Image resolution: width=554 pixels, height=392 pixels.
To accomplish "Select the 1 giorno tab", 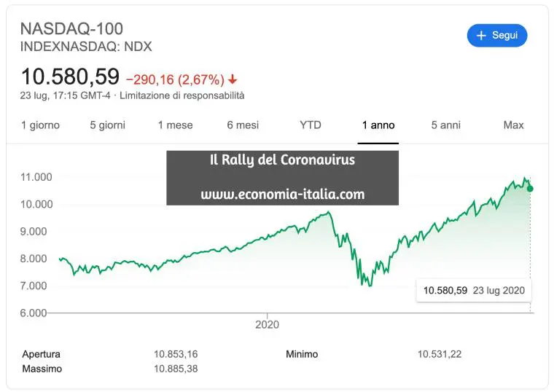I will [40, 125].
